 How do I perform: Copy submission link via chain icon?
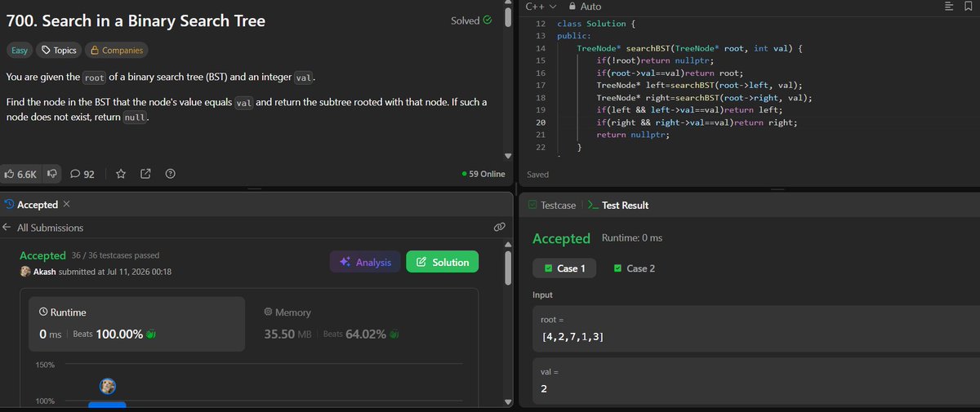tap(499, 227)
